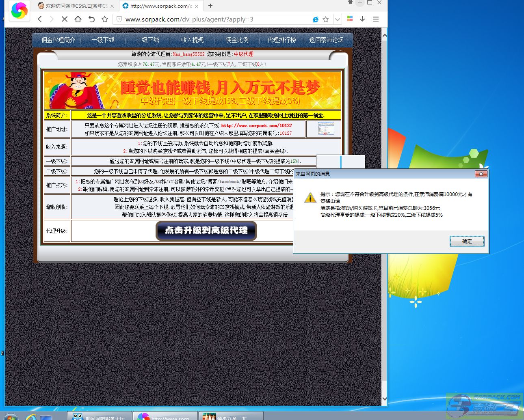Image resolution: width=524 pixels, height=420 pixels.
Task: Close the 欢迎访问索沛CS论坛 tab
Action: click(112, 6)
